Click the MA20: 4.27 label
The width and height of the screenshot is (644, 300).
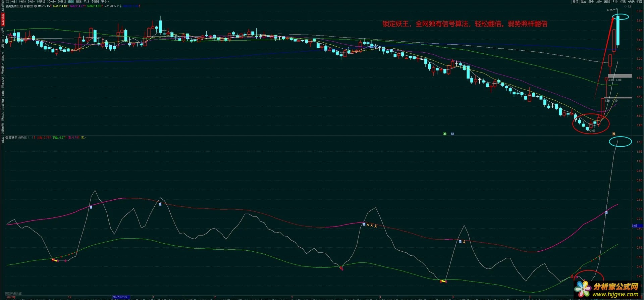tap(77, 6)
